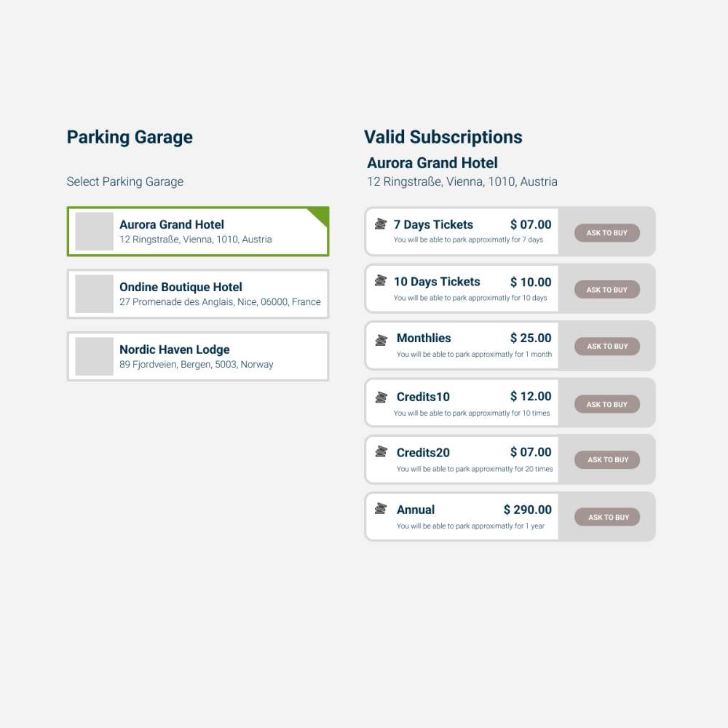This screenshot has height=728, width=728.
Task: Click ticket icon beside Monthlies
Action: coord(381,340)
